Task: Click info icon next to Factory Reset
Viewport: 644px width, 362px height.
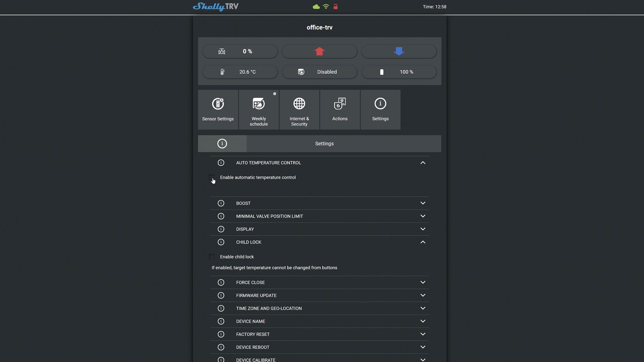Action: click(x=221, y=334)
